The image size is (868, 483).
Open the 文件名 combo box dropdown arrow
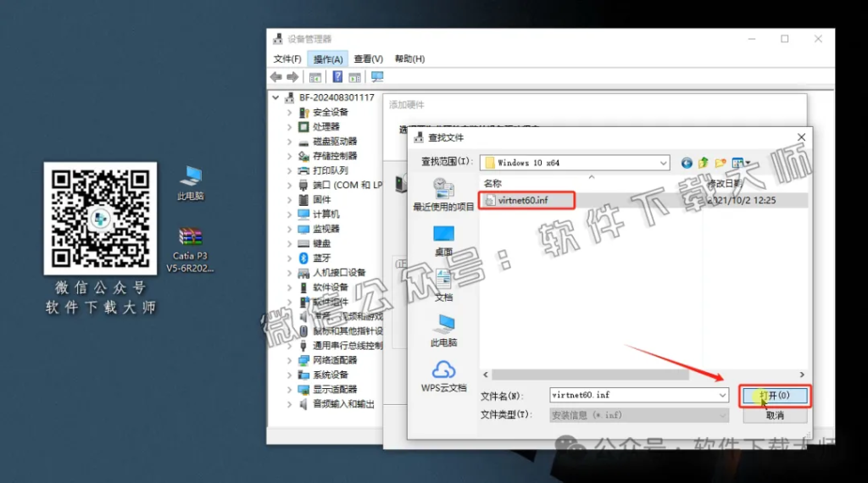tap(722, 395)
